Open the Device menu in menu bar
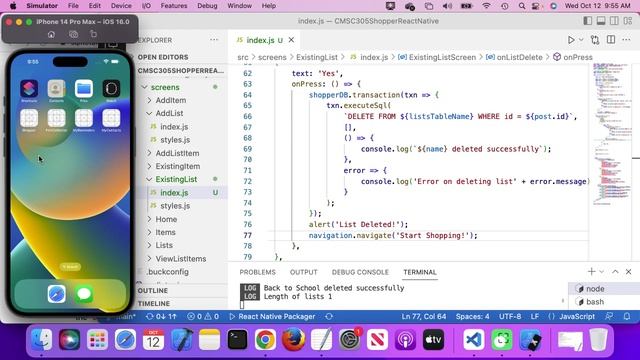This screenshot has width=640, height=360. pos(121,6)
